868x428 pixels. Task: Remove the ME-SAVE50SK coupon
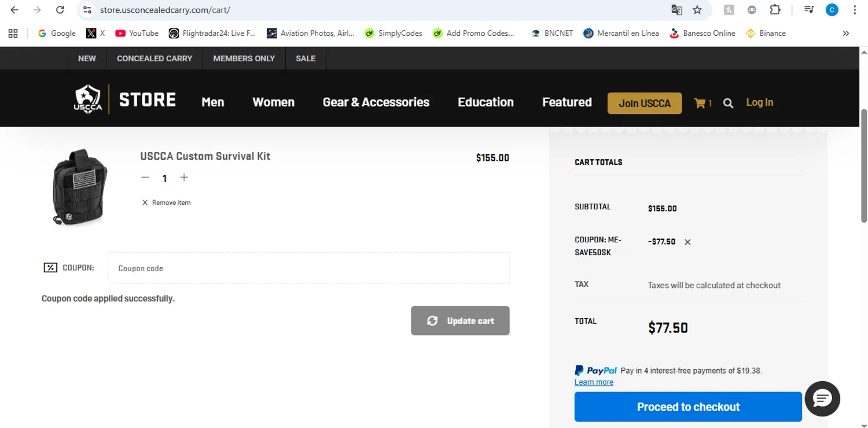(x=687, y=242)
